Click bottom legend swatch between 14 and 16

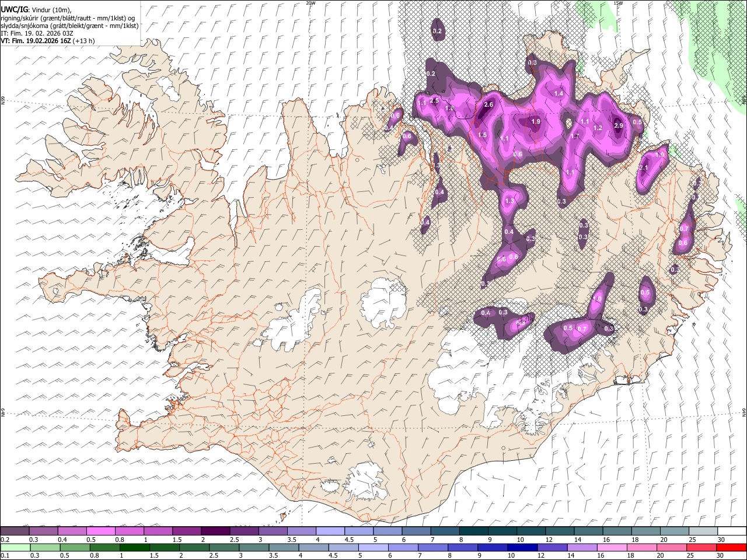pos(582,548)
